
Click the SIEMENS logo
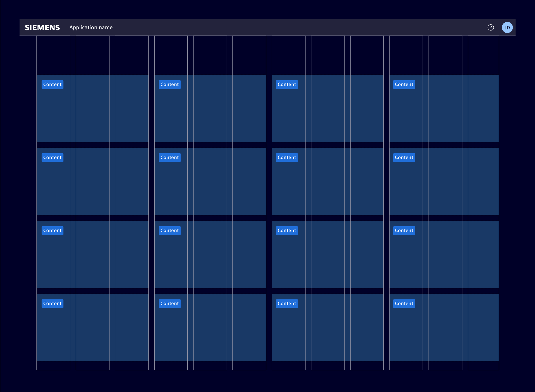coord(42,27)
